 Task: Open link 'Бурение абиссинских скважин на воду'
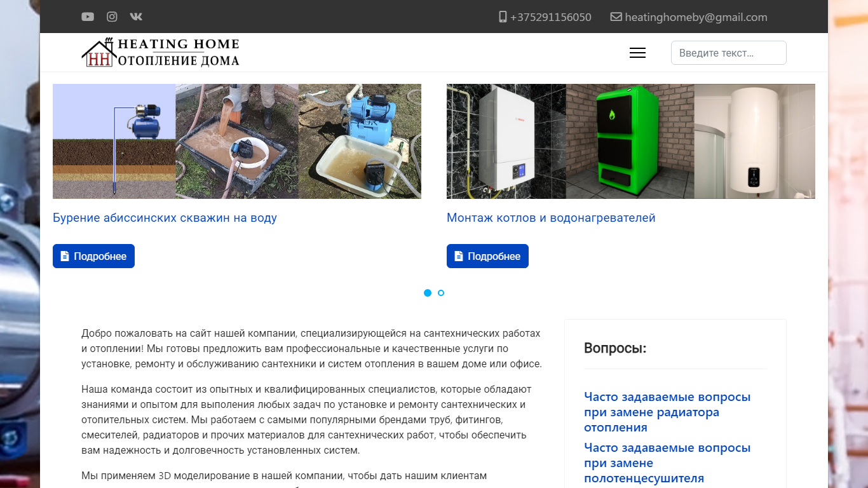(165, 218)
